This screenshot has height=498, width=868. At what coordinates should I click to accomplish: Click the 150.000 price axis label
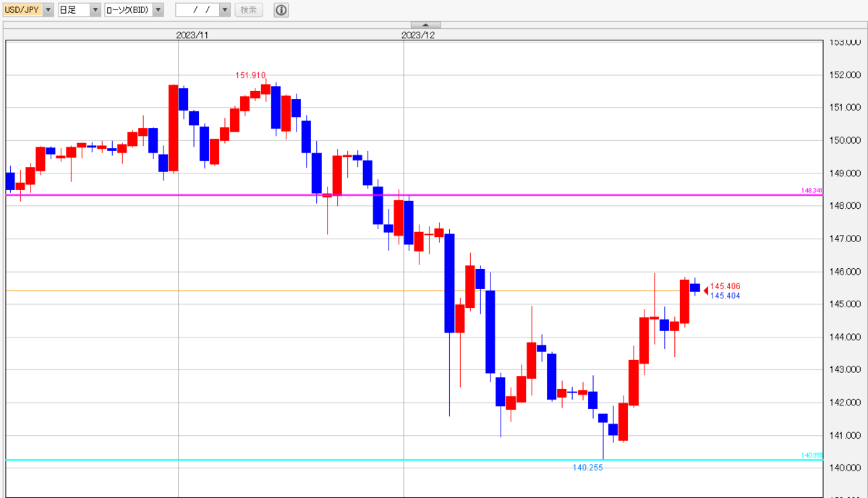point(845,140)
